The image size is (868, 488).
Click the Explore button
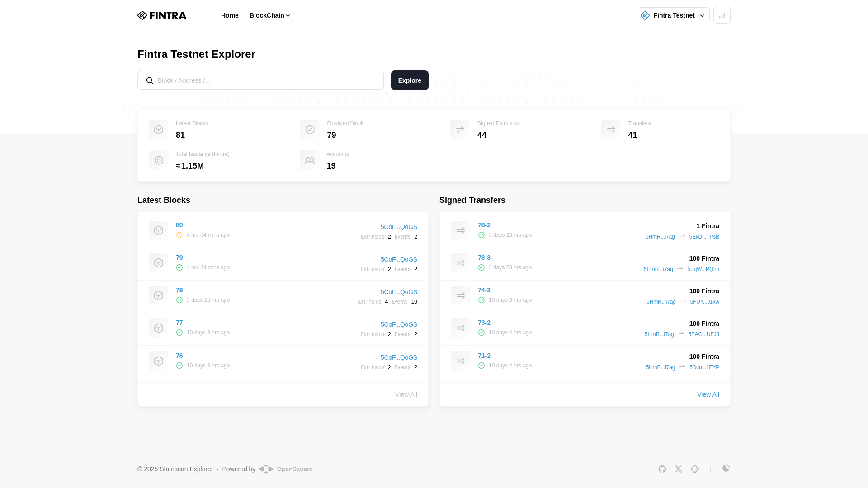(x=410, y=80)
